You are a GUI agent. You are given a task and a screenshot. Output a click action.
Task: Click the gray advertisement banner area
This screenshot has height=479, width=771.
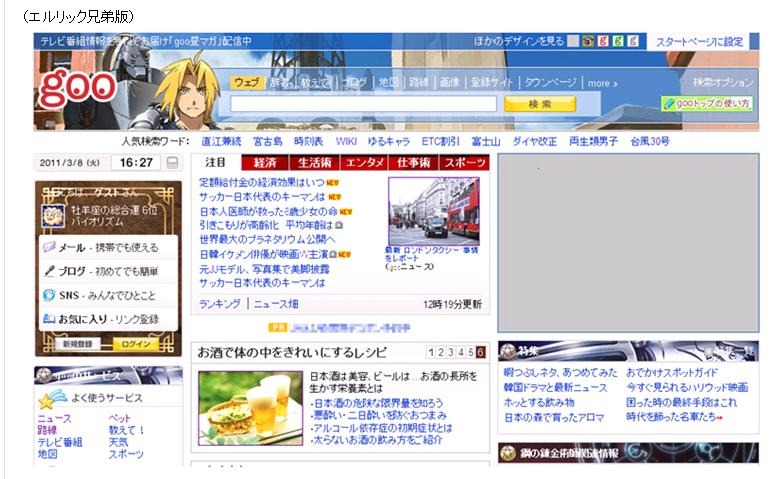point(628,243)
